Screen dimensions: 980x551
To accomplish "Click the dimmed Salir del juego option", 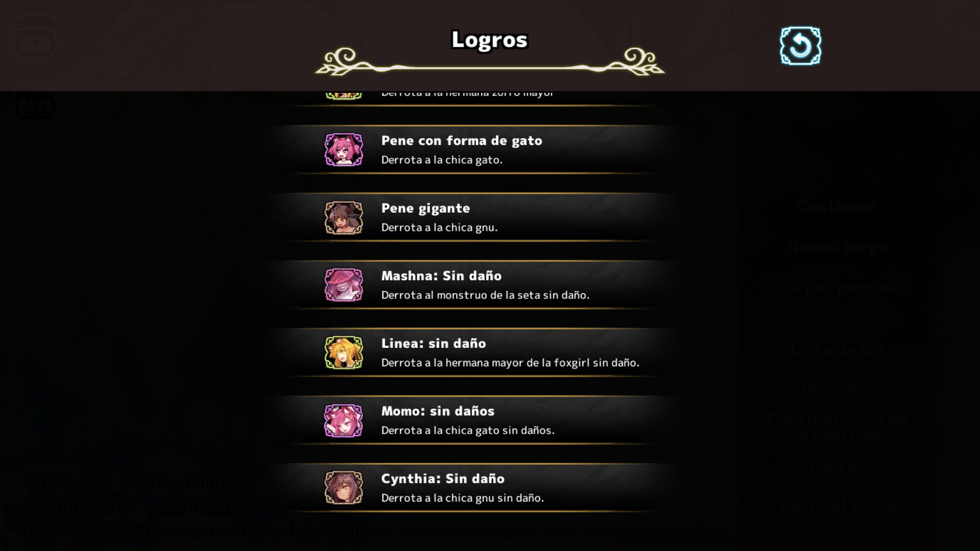I will tap(837, 505).
